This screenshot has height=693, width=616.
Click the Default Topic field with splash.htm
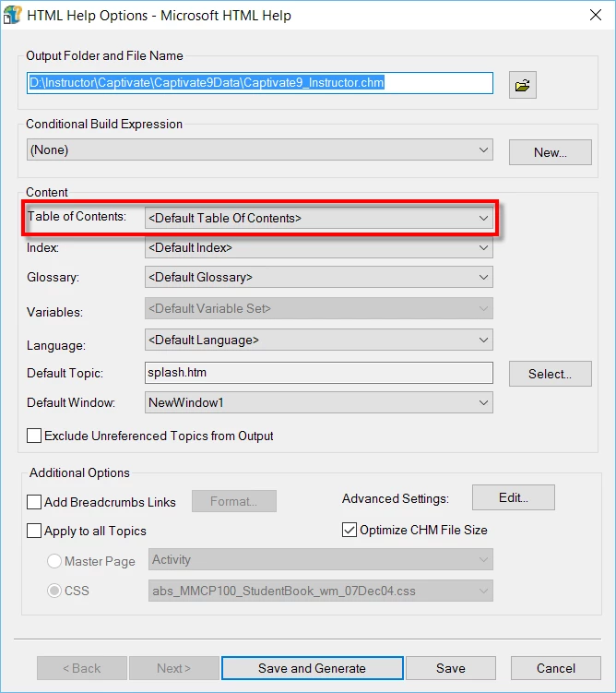[319, 373]
